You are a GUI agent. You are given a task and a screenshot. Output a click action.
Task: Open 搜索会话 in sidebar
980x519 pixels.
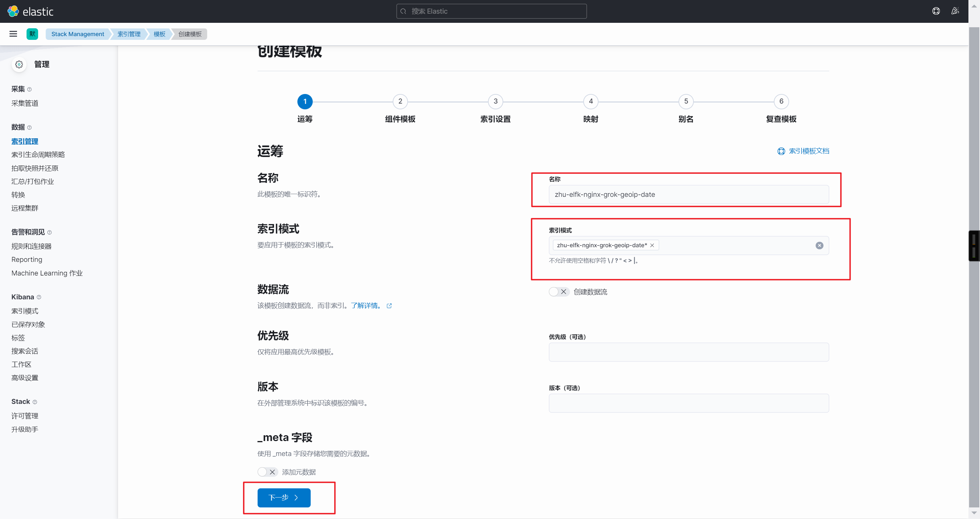pyautogui.click(x=25, y=351)
